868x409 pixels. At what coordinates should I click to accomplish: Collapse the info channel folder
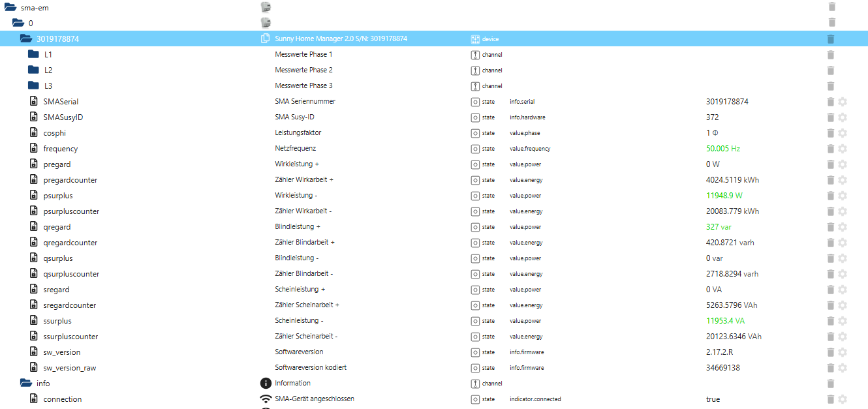tap(26, 383)
